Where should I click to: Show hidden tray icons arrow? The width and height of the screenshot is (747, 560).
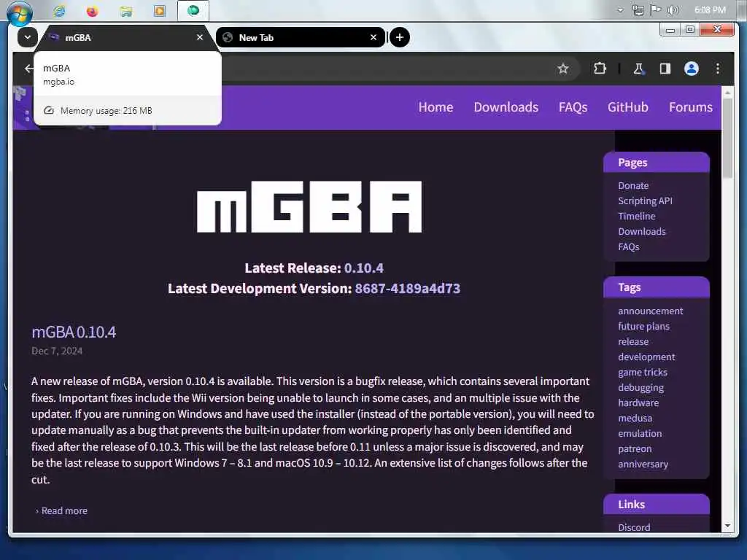coord(620,10)
